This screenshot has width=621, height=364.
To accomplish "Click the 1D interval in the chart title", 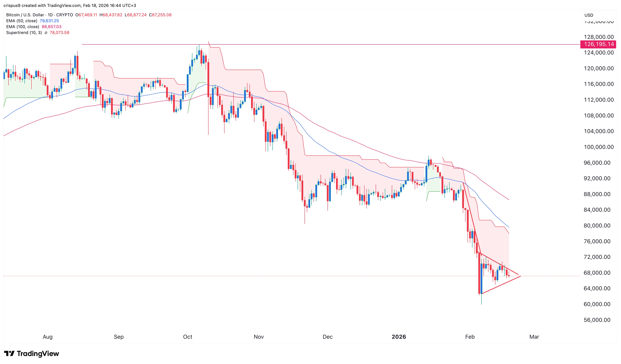I will [50, 15].
